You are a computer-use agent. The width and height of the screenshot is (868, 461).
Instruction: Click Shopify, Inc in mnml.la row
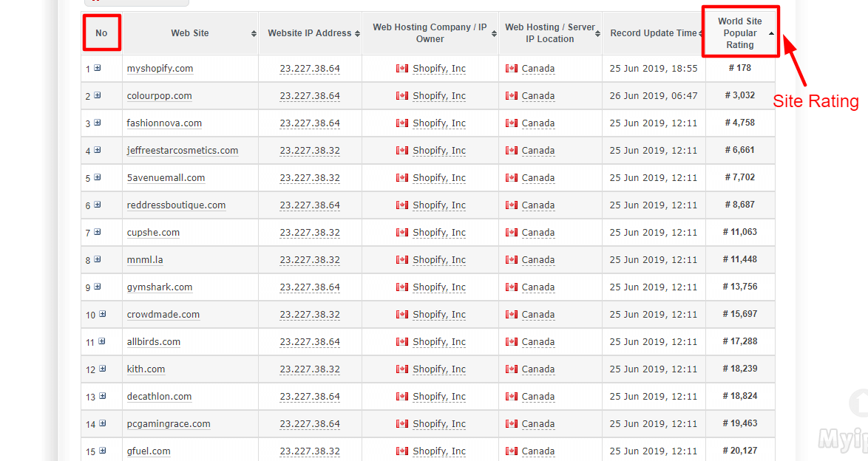coord(439,259)
